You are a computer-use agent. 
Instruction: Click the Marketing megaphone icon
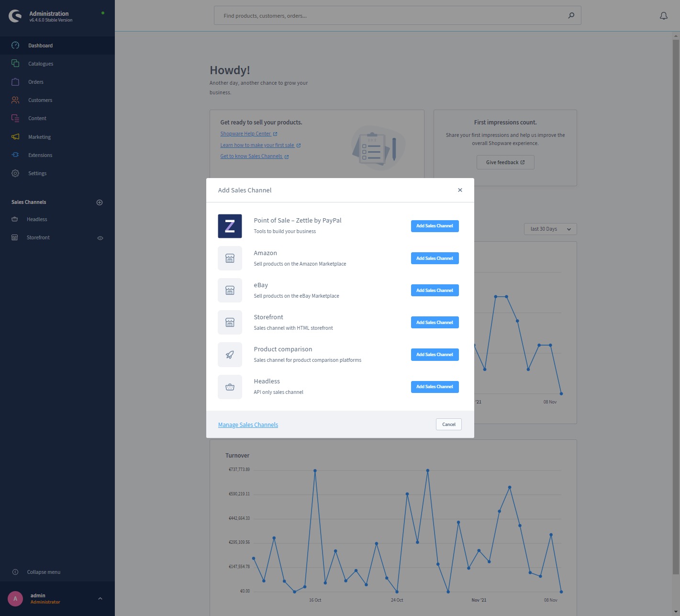[x=15, y=137]
